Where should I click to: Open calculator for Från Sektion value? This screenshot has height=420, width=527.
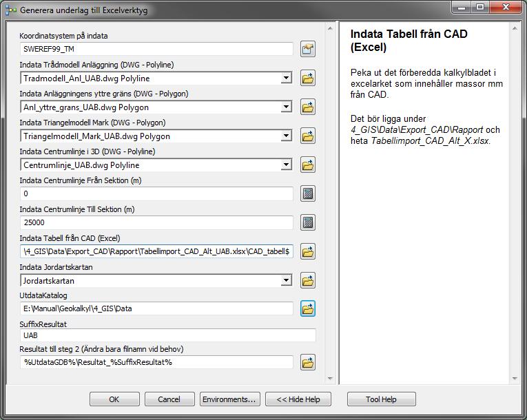(307, 194)
